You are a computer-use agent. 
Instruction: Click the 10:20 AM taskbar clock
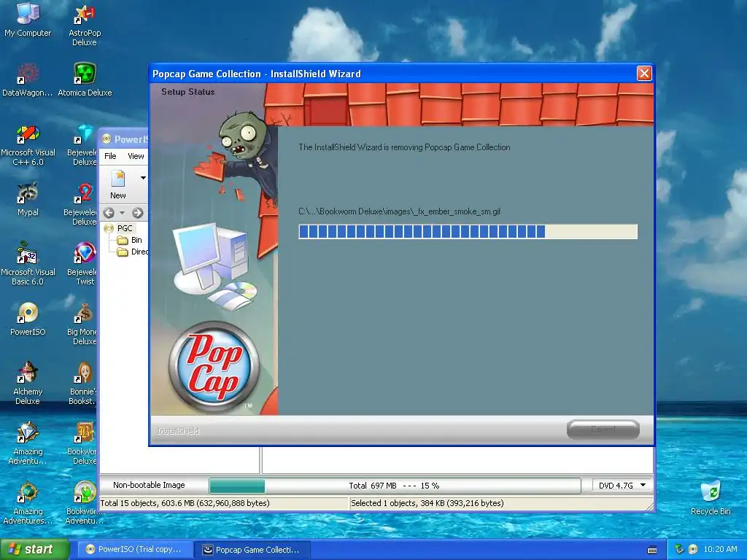tap(720, 549)
